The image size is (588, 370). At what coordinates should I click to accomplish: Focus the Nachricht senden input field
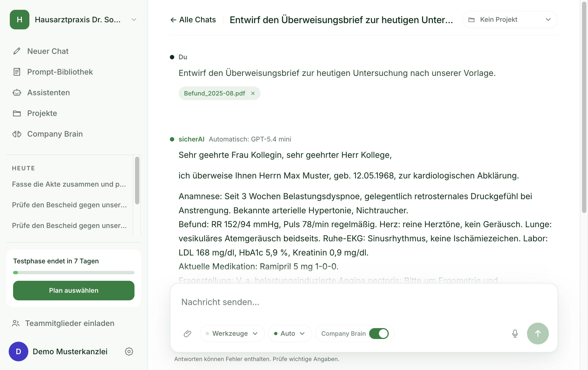(364, 302)
